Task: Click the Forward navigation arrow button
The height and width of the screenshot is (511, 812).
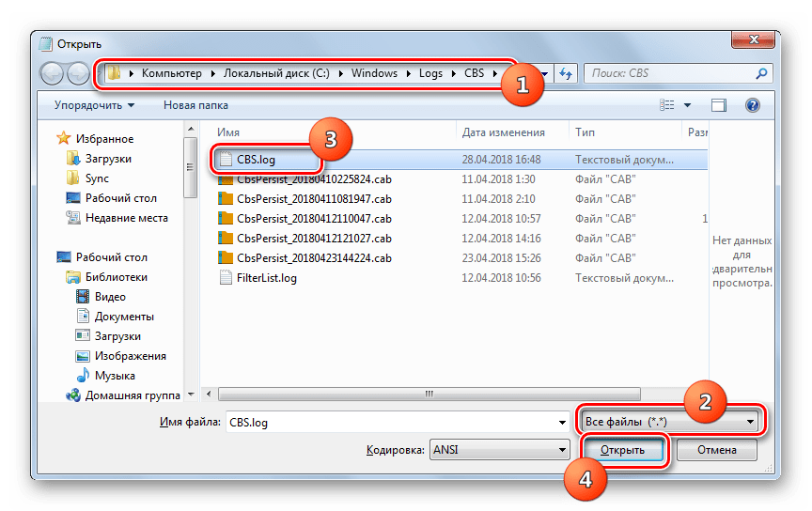Action: pos(78,73)
